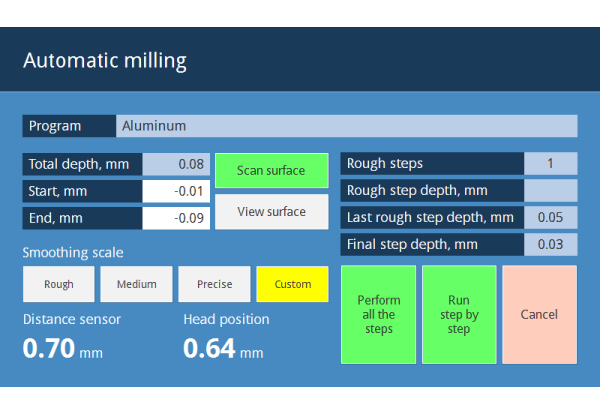Click the Start, mm input field
Screen dimensions: 600x415
tap(176, 191)
